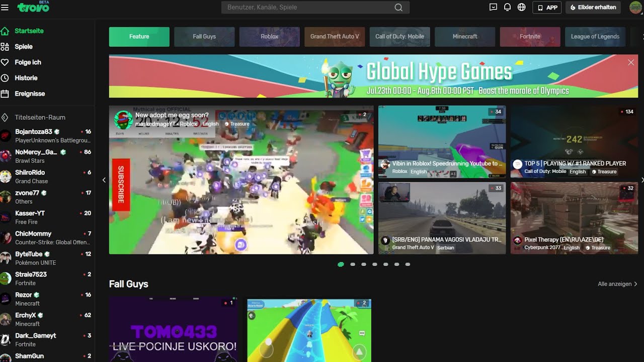Go to sixth carousel page dot
The width and height of the screenshot is (644, 362).
click(x=397, y=264)
